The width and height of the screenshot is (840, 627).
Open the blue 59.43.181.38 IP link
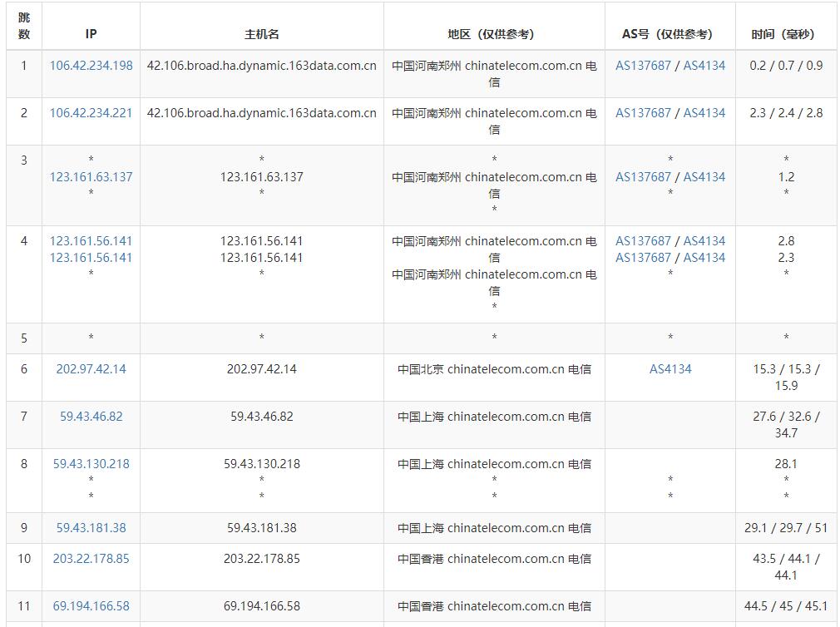pos(91,527)
